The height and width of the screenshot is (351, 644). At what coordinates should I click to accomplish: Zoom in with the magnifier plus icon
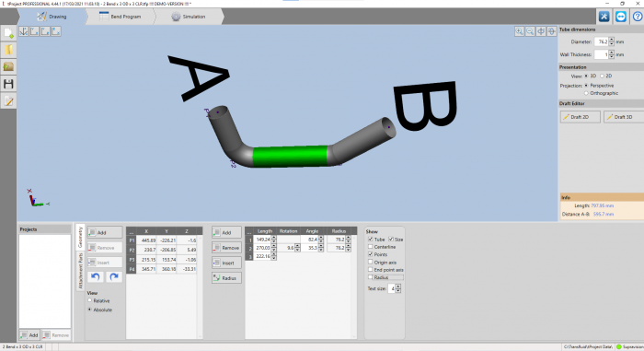(520, 31)
